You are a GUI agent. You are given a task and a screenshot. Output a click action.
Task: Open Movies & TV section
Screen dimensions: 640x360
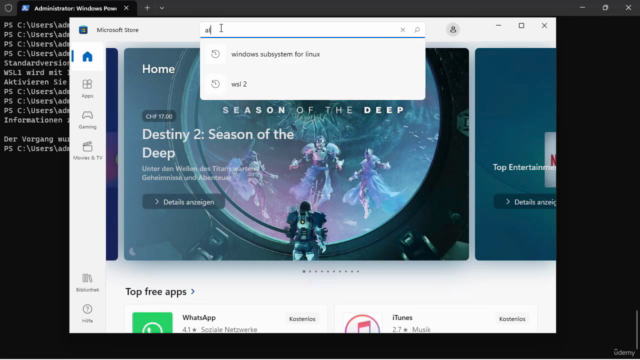tap(87, 151)
